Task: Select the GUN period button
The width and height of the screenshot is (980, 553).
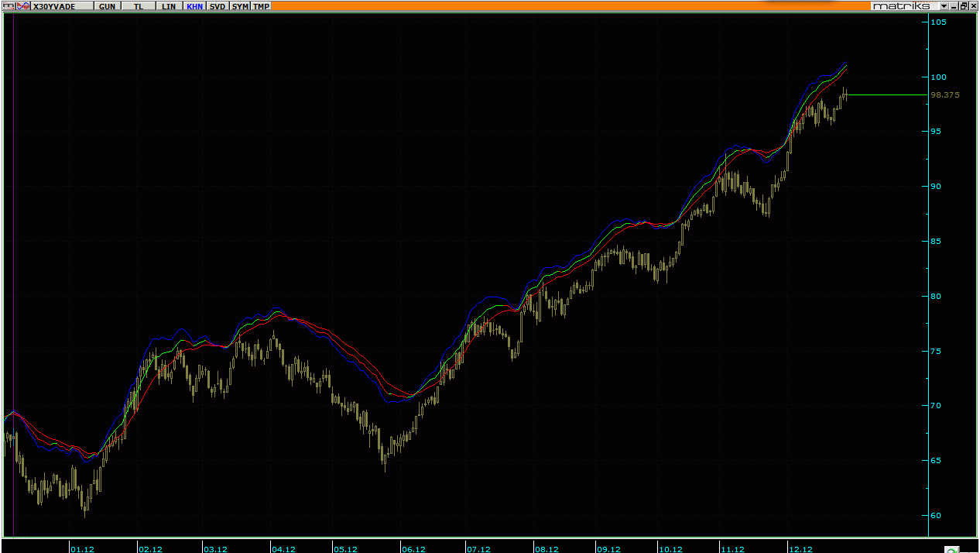Action: [108, 5]
